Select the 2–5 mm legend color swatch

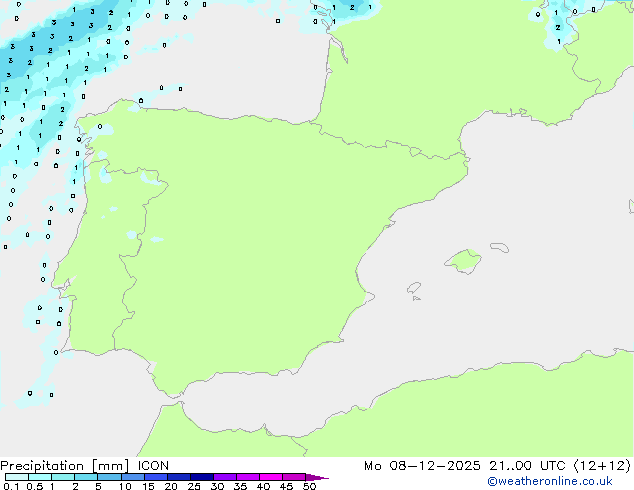point(86,477)
